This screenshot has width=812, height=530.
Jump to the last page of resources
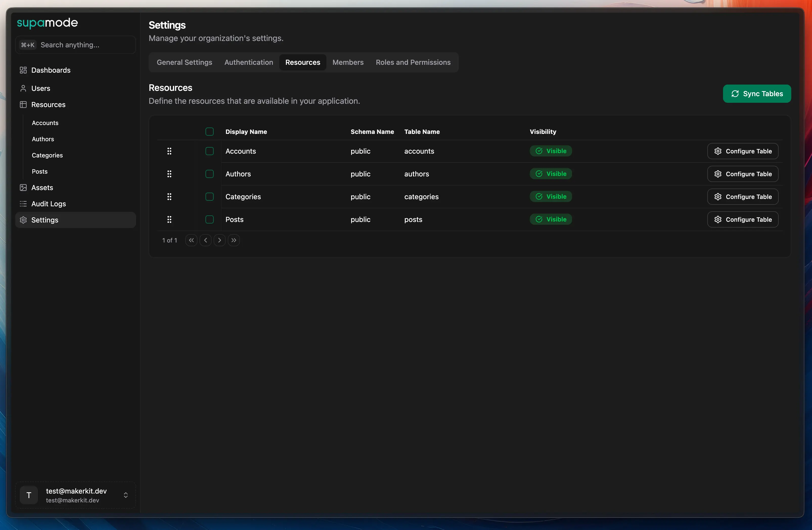[234, 240]
